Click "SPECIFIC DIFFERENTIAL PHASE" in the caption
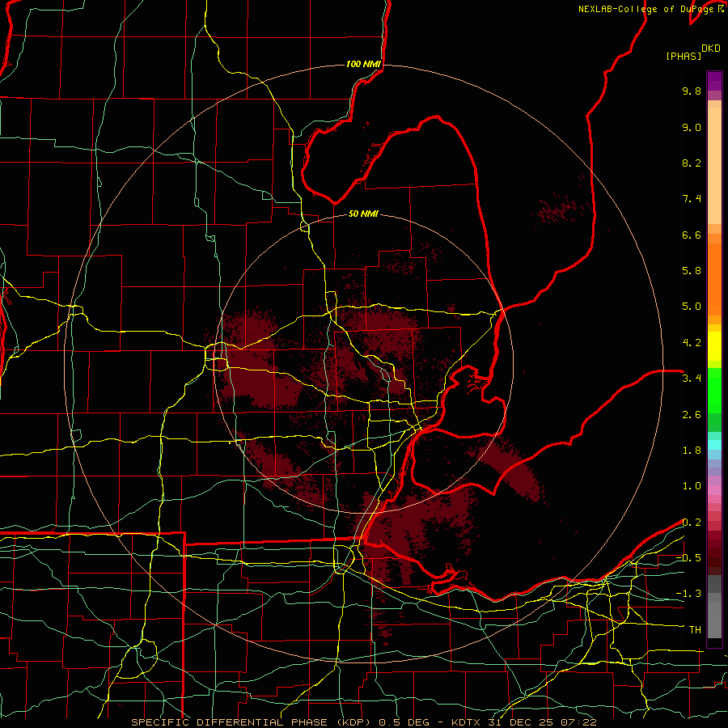The width and height of the screenshot is (728, 728). [231, 722]
